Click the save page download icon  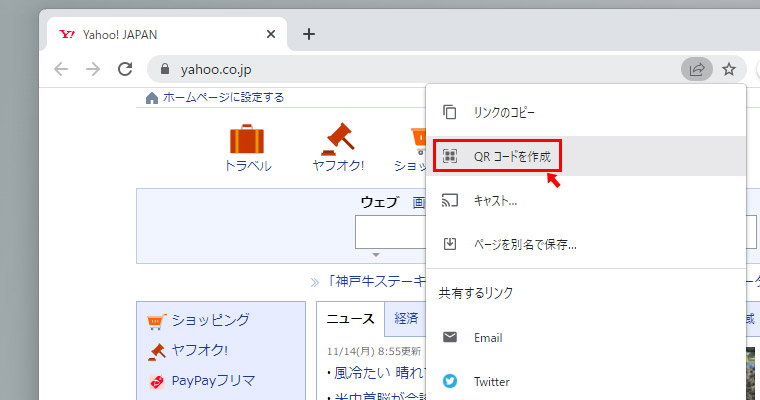(x=450, y=243)
